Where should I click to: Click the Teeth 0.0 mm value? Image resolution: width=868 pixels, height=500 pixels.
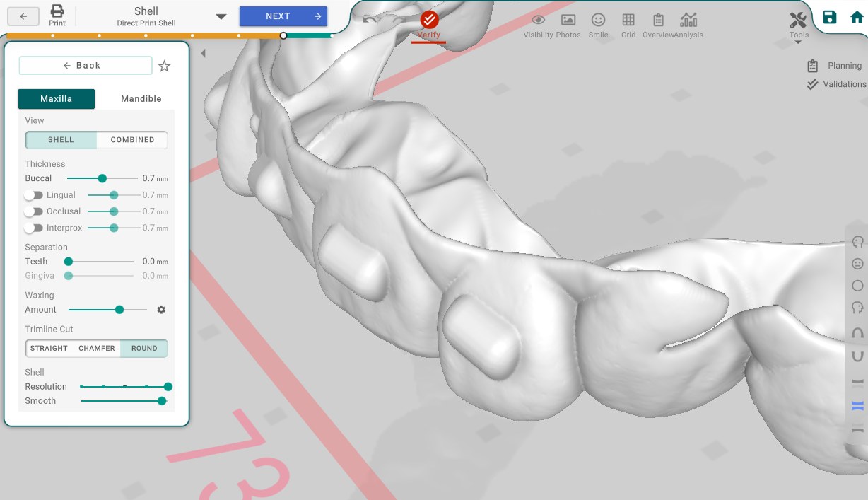click(x=155, y=262)
